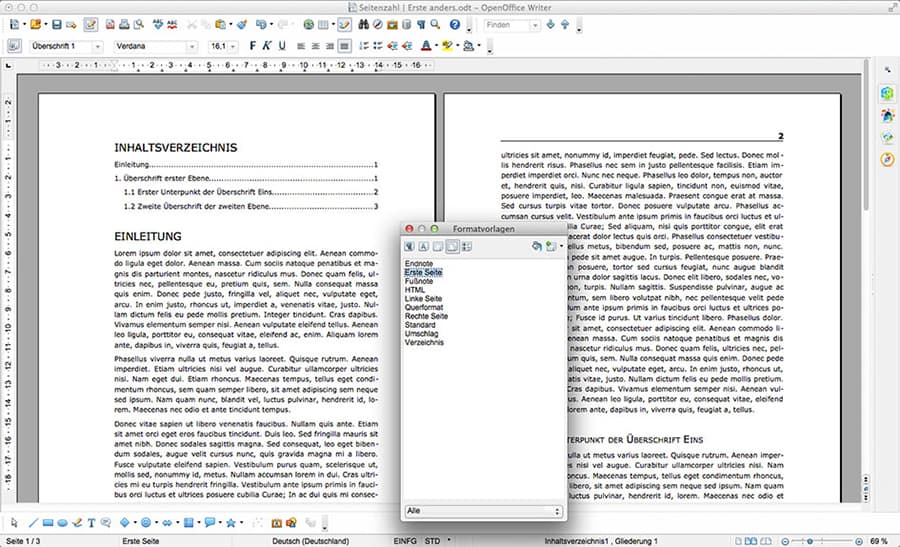Click the Save document icon

[x=56, y=25]
